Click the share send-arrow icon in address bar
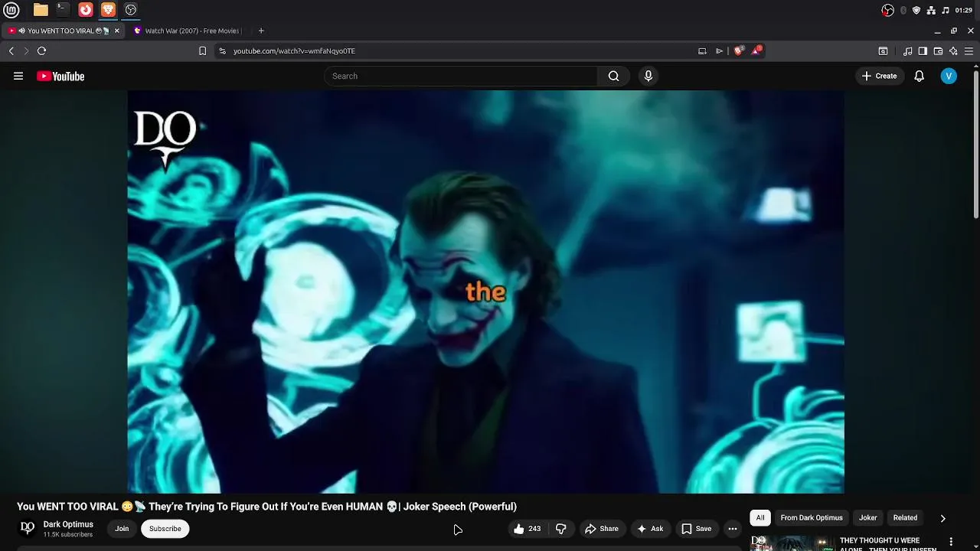This screenshot has height=551, width=980. [719, 51]
